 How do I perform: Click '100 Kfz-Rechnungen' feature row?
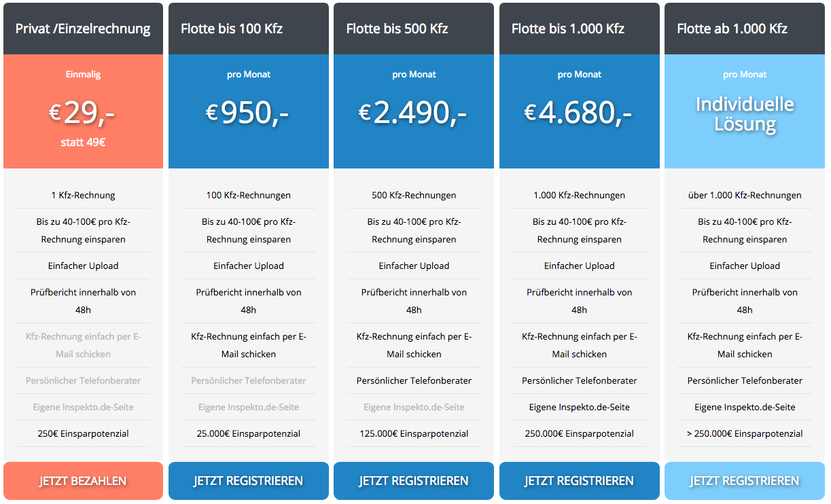click(249, 195)
